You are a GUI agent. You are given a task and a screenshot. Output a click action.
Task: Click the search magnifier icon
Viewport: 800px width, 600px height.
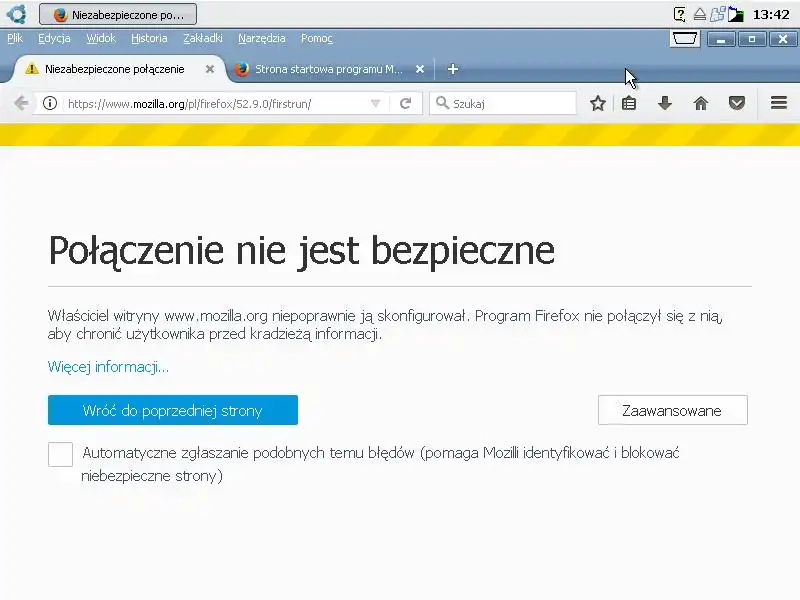(442, 103)
